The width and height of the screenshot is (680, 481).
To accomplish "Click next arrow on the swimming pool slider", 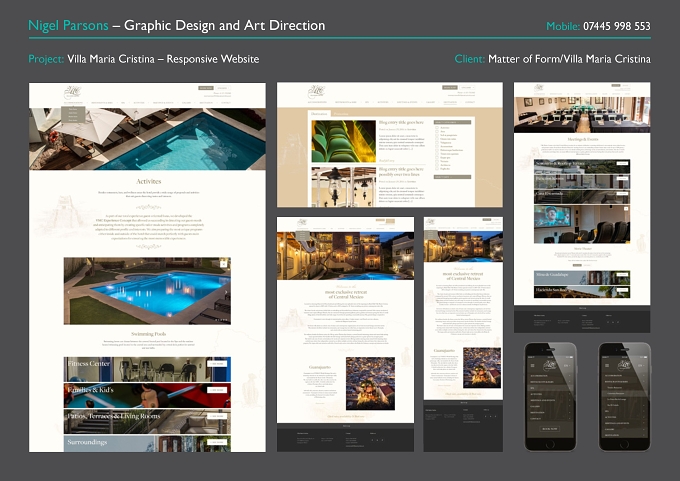I will coord(226,292).
